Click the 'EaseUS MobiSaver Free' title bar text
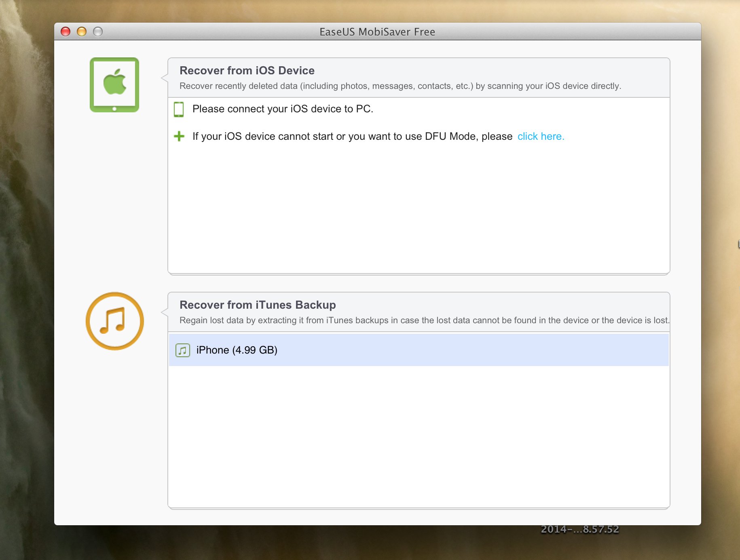Viewport: 740px width, 560px height. [x=377, y=32]
